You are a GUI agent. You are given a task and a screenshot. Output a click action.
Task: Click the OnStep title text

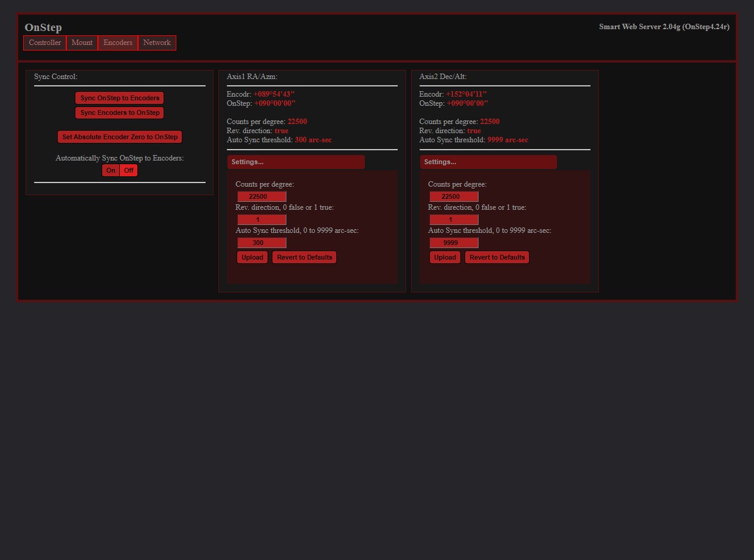(43, 27)
